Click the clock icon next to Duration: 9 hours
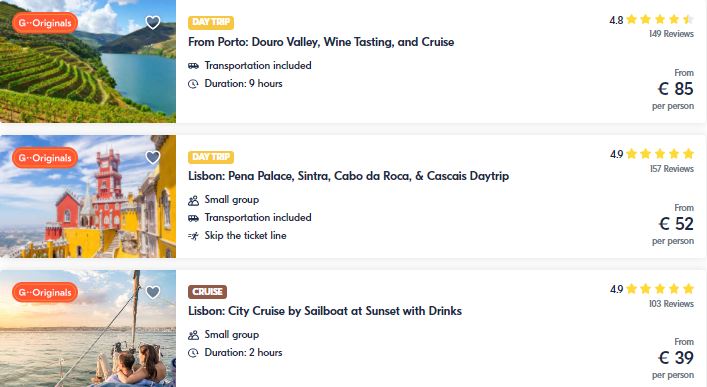Screen dimensions: 707x387 coord(193,84)
